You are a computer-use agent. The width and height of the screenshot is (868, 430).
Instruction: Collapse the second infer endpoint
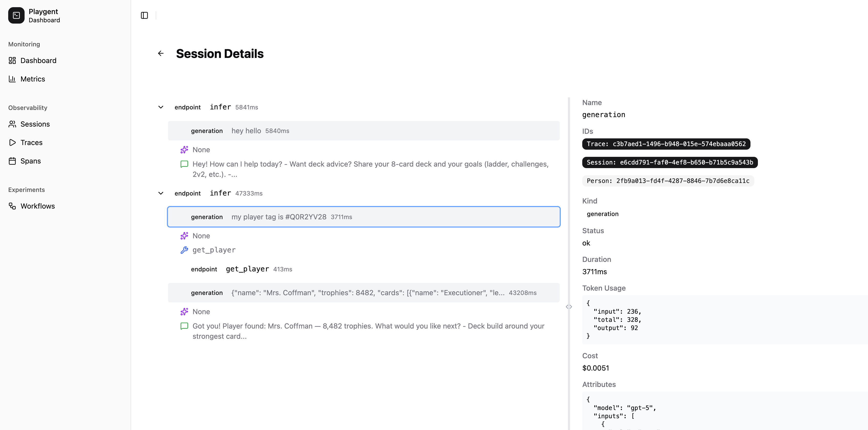click(161, 193)
